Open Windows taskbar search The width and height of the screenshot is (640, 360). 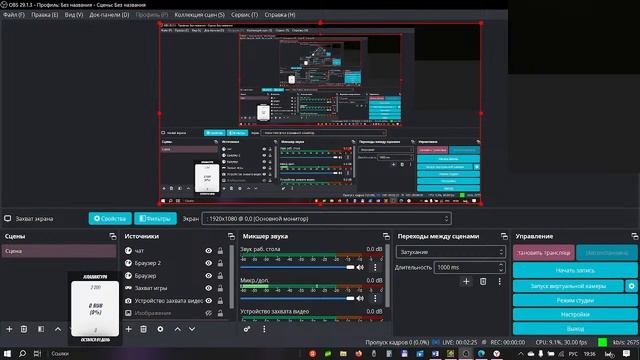(22, 353)
